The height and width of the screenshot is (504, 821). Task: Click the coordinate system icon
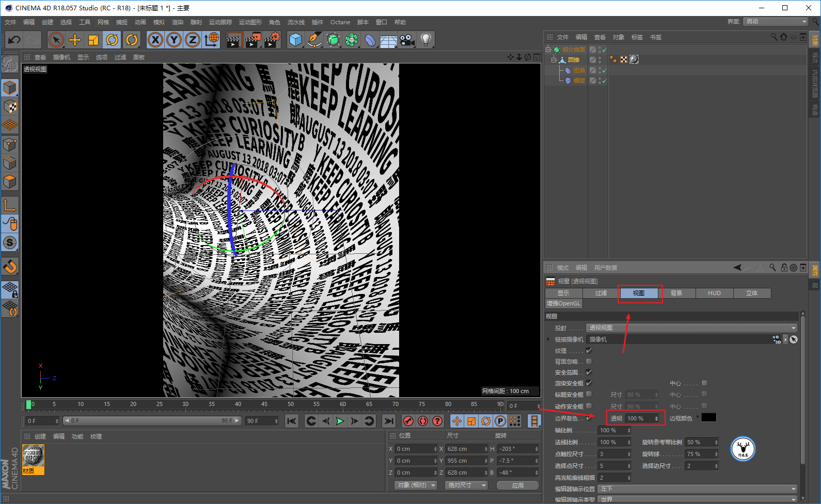[x=212, y=40]
